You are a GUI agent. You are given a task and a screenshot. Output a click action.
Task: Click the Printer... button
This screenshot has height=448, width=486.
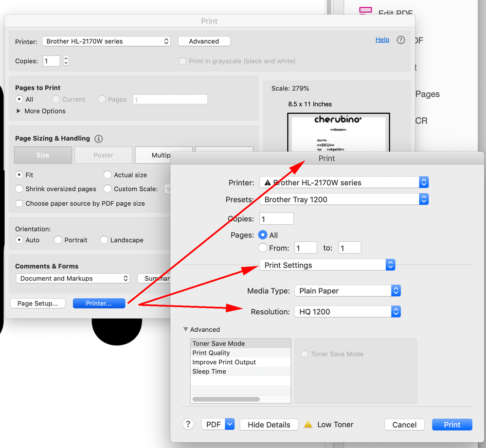click(99, 304)
